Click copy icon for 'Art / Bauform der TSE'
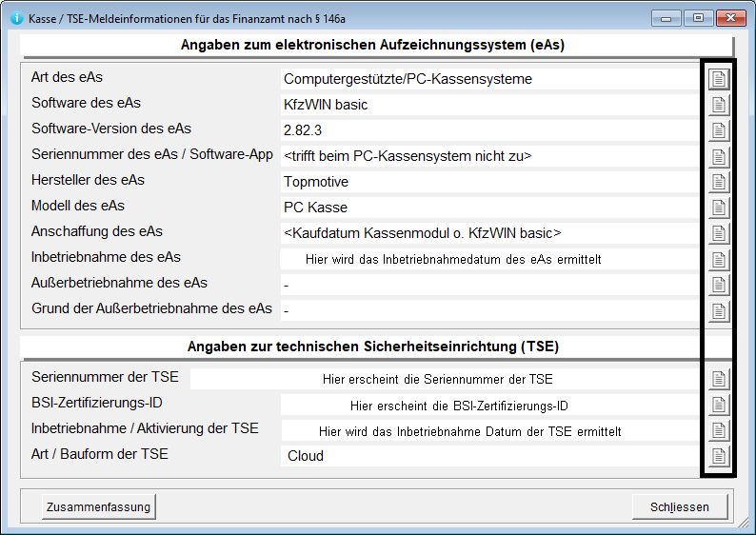The height and width of the screenshot is (535, 756). (719, 456)
